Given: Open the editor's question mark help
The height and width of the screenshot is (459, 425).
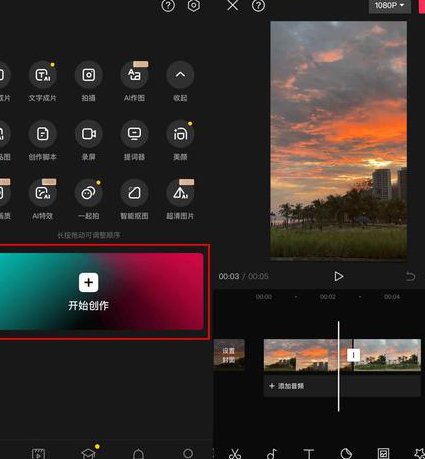Looking at the screenshot, I should [258, 5].
